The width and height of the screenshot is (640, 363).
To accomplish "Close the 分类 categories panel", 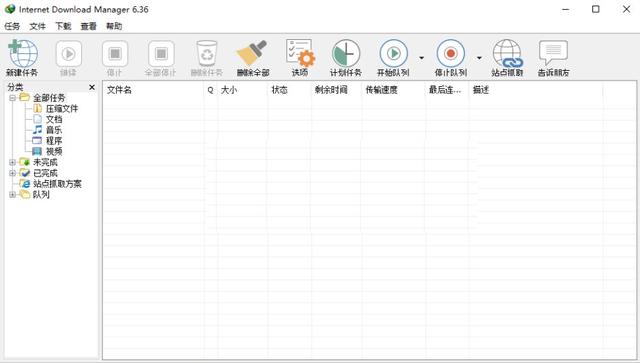I will click(92, 87).
